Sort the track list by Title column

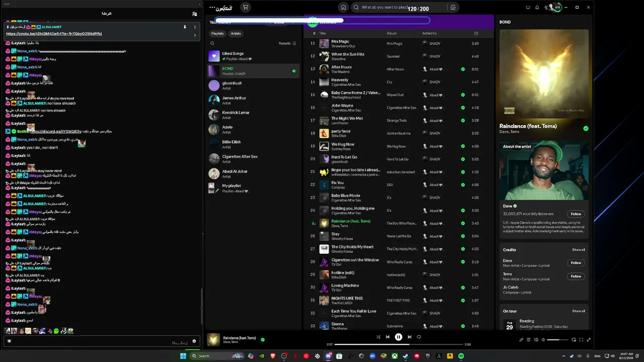pos(323,34)
